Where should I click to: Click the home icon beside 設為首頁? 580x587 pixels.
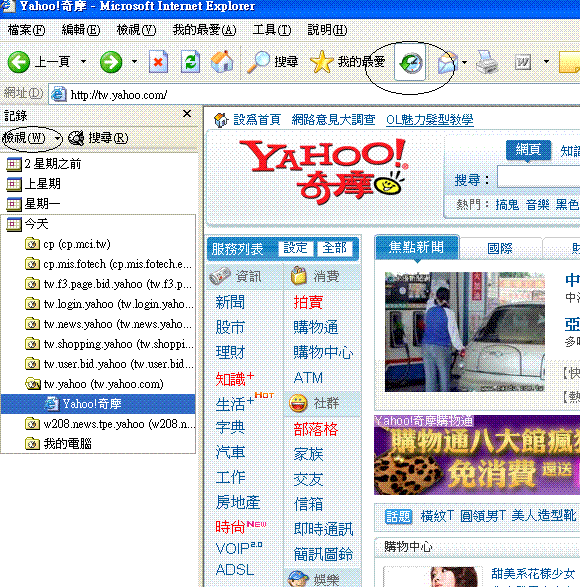(x=221, y=120)
